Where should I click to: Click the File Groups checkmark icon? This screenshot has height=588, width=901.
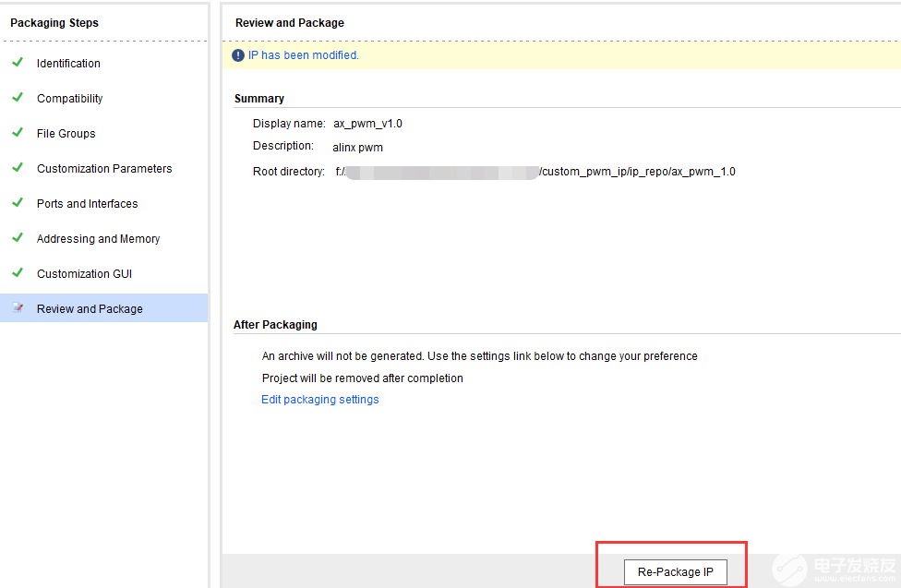(17, 133)
